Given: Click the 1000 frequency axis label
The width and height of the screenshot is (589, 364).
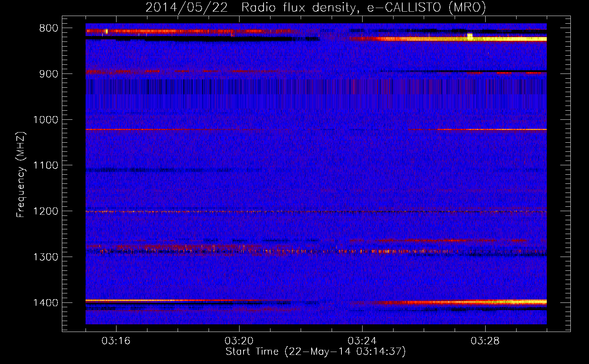Looking at the screenshot, I should 46,120.
